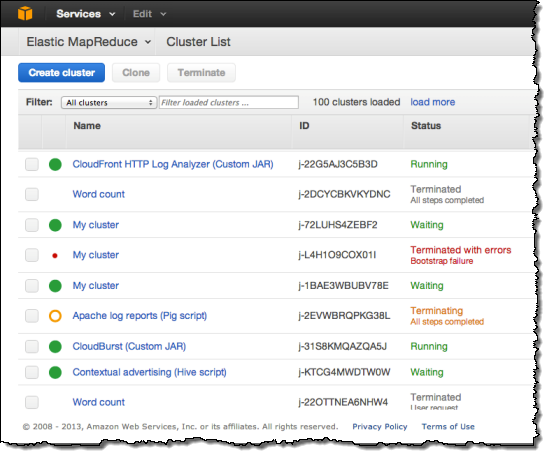Check the Apache log reports row checkbox

[32, 316]
